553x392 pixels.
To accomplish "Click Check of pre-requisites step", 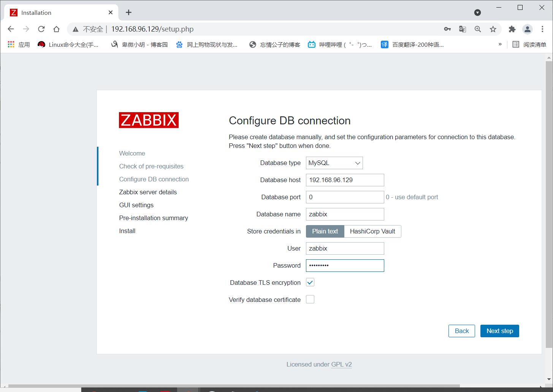I will tap(151, 166).
